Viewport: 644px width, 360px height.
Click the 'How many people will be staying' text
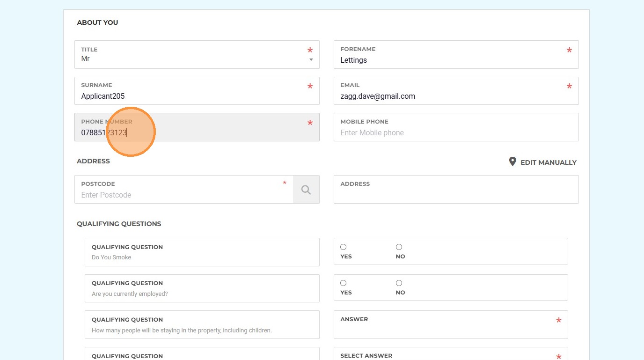182,331
